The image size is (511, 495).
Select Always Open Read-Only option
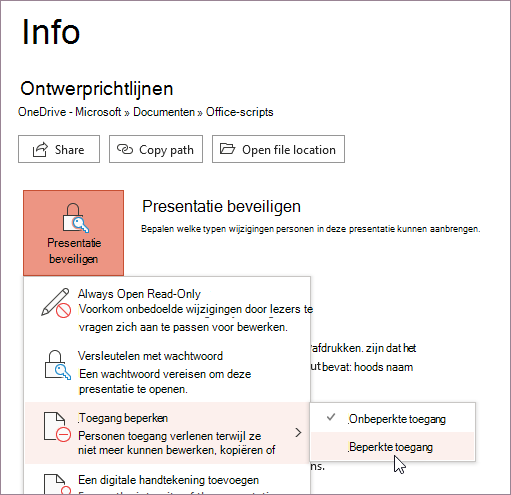coord(167,310)
